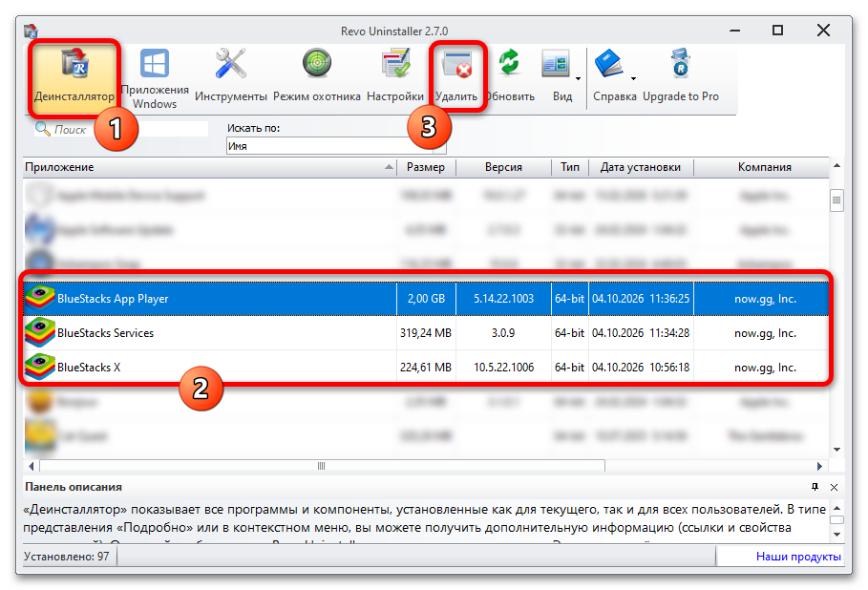
Task: Refresh the list with Обновить
Action: tap(509, 77)
